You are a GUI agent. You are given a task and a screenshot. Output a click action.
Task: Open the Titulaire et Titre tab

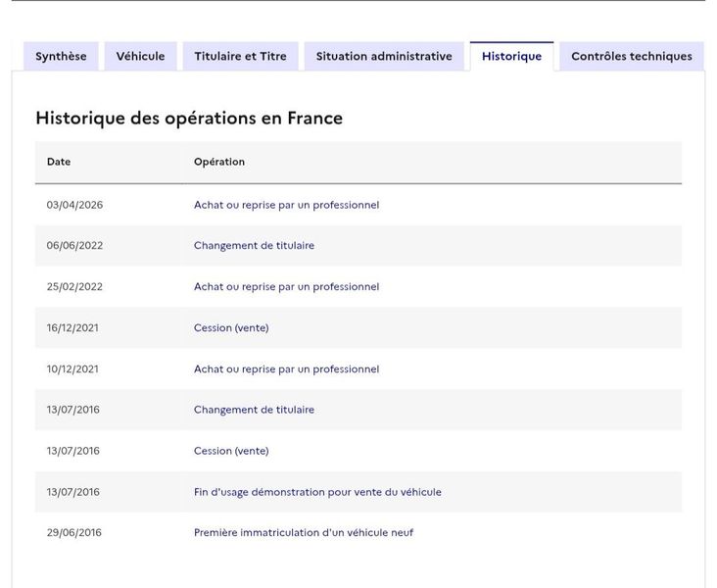tap(241, 56)
